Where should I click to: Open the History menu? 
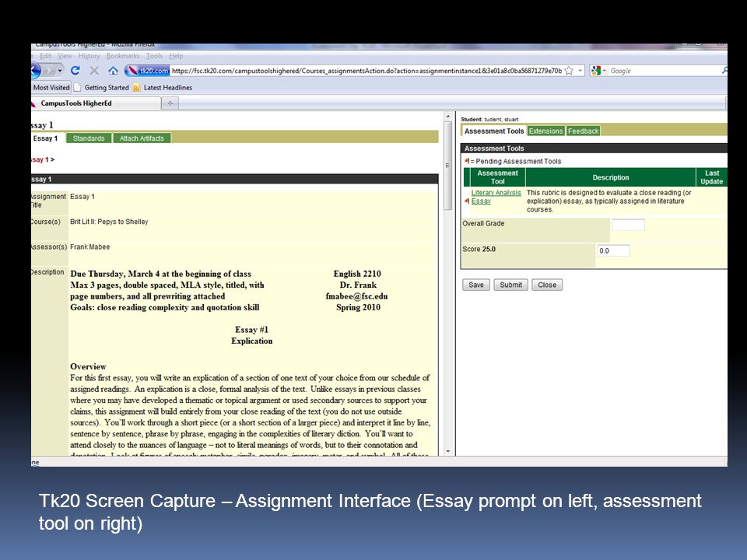tap(89, 56)
